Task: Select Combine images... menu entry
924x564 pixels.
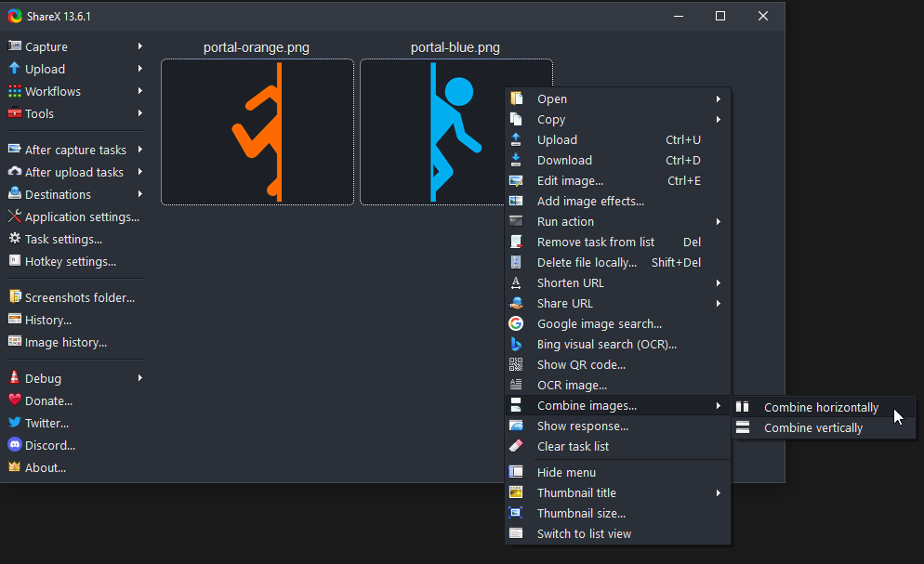Action: click(x=617, y=405)
